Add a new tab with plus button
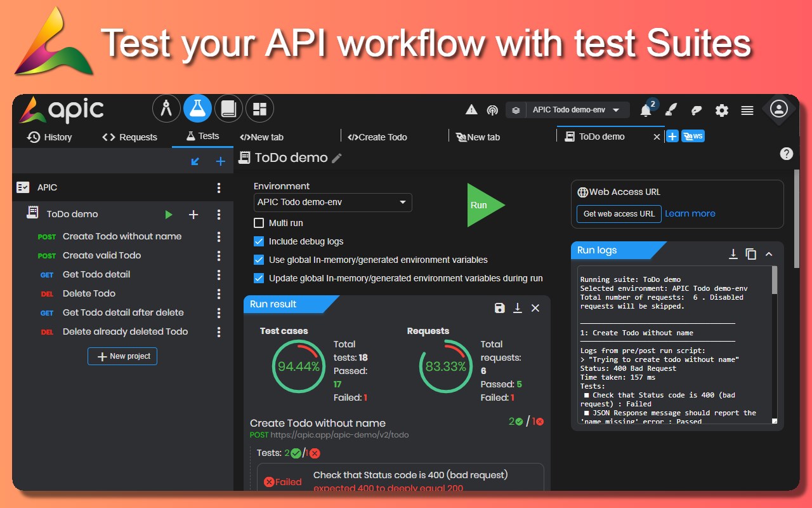 pyautogui.click(x=672, y=136)
